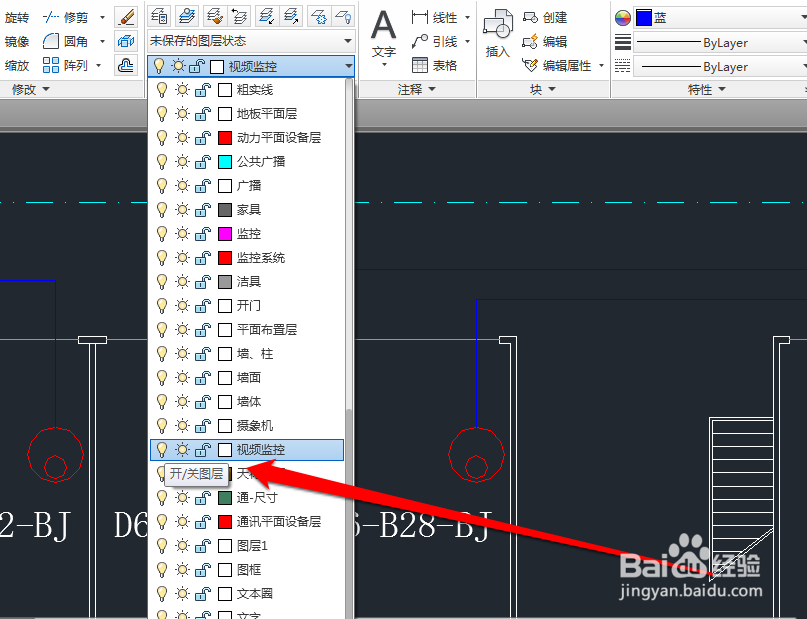The image size is (807, 619).
Task: Click the lineweight icon in Properties panel
Action: pyautogui.click(x=623, y=42)
